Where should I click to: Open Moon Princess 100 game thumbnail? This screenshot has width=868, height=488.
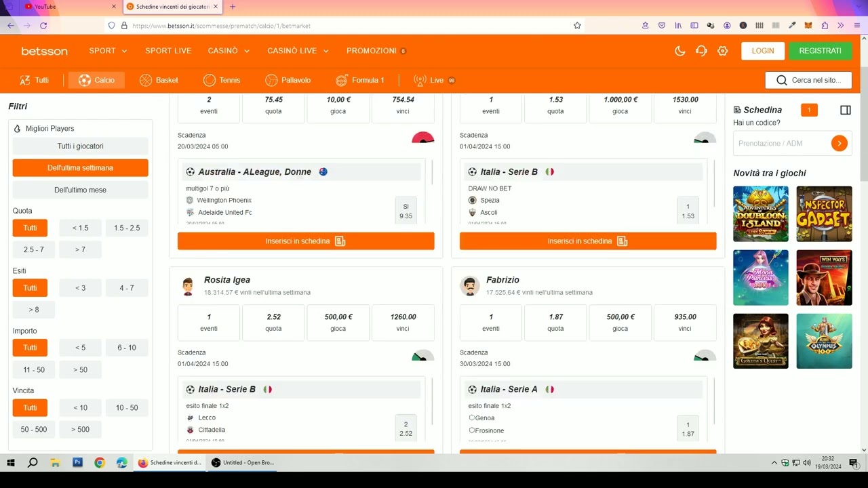pos(761,278)
